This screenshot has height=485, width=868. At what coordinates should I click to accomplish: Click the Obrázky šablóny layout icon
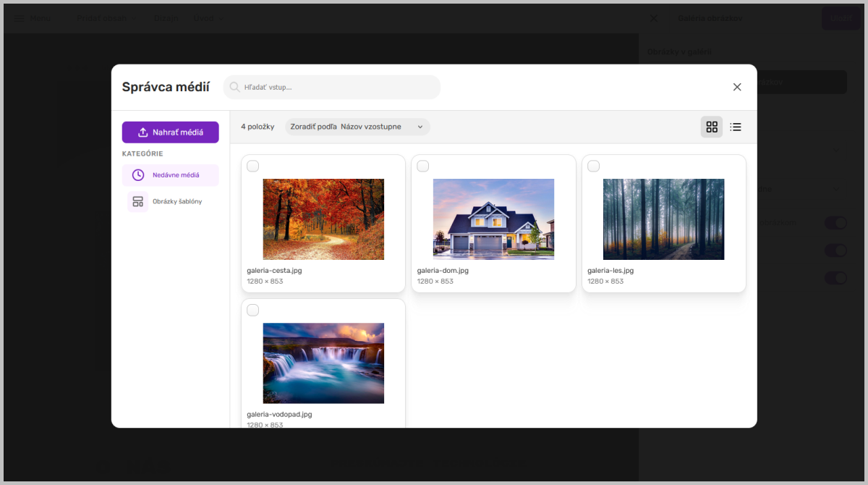click(x=138, y=201)
